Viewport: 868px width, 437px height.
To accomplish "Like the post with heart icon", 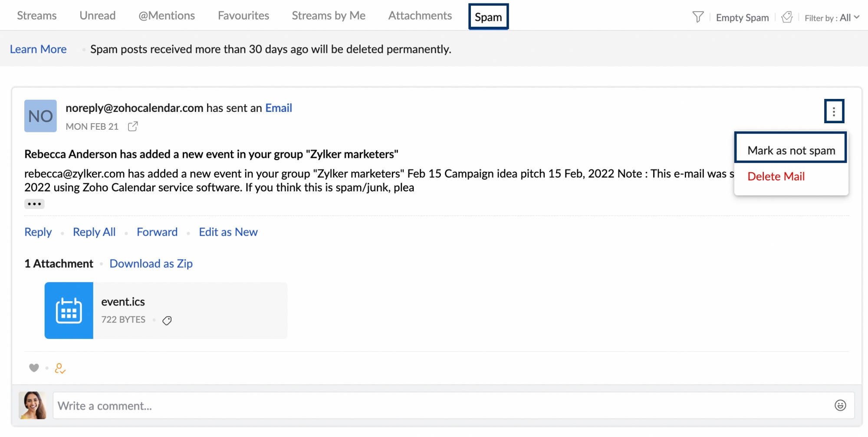I will coord(34,368).
